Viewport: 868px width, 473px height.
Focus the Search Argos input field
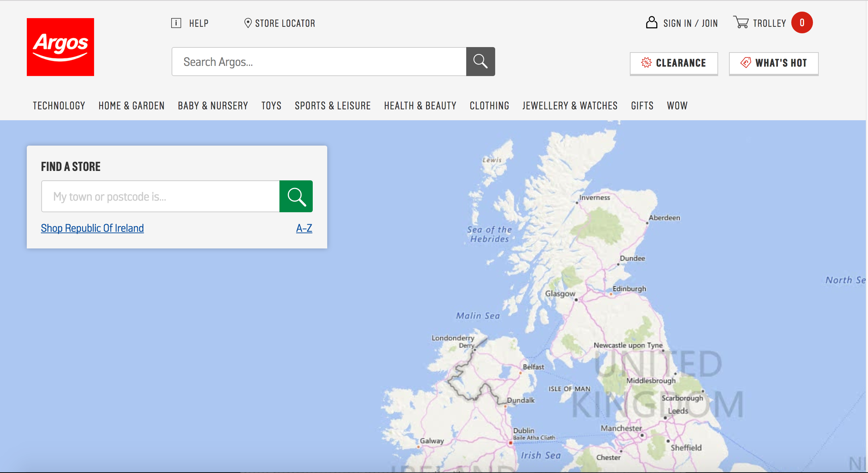[x=319, y=62]
